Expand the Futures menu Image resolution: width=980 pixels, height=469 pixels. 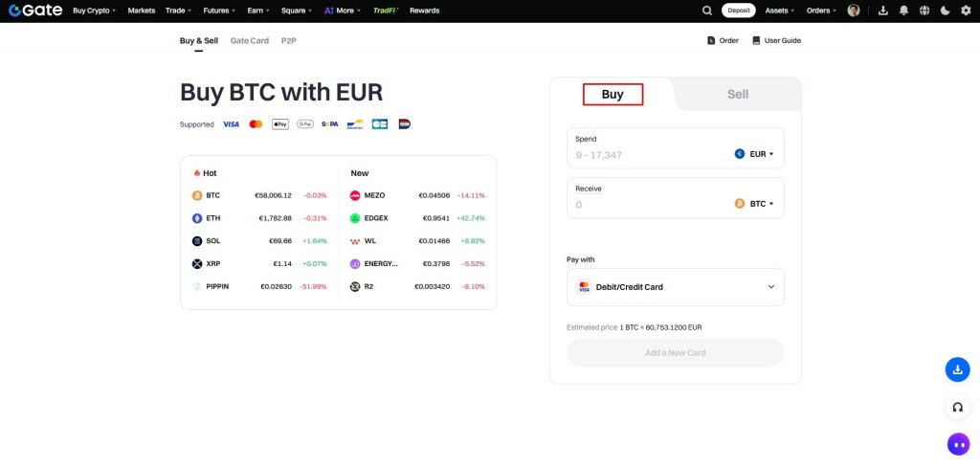(x=219, y=11)
